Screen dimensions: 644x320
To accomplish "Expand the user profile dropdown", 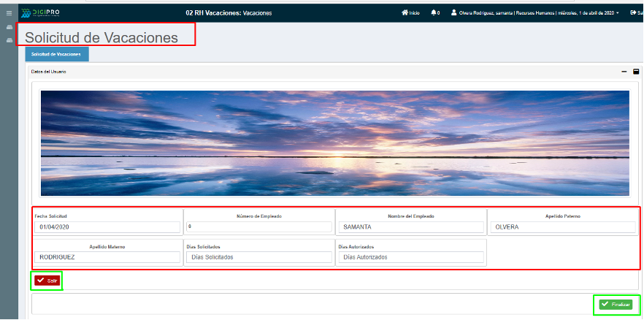I will (534, 12).
